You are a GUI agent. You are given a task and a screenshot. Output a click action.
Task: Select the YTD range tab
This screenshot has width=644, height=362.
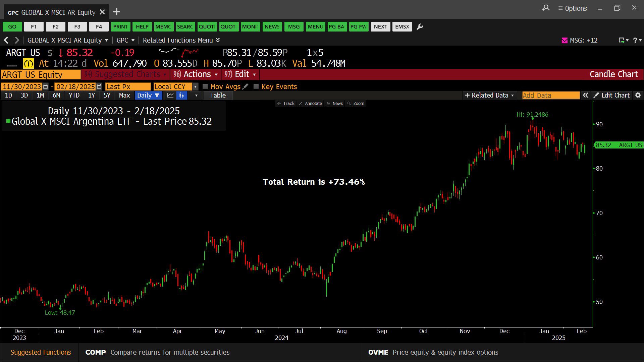click(74, 96)
